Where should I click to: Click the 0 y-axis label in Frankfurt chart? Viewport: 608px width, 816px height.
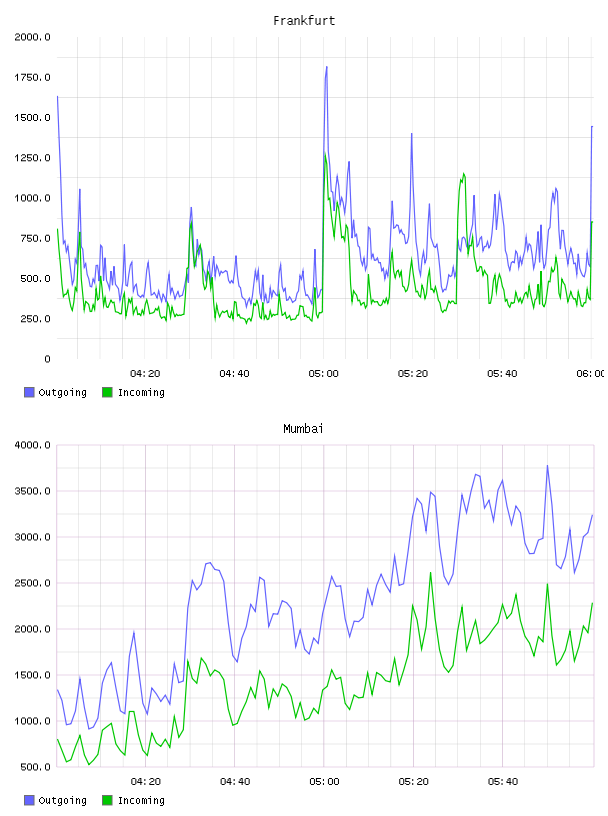pyautogui.click(x=47, y=359)
